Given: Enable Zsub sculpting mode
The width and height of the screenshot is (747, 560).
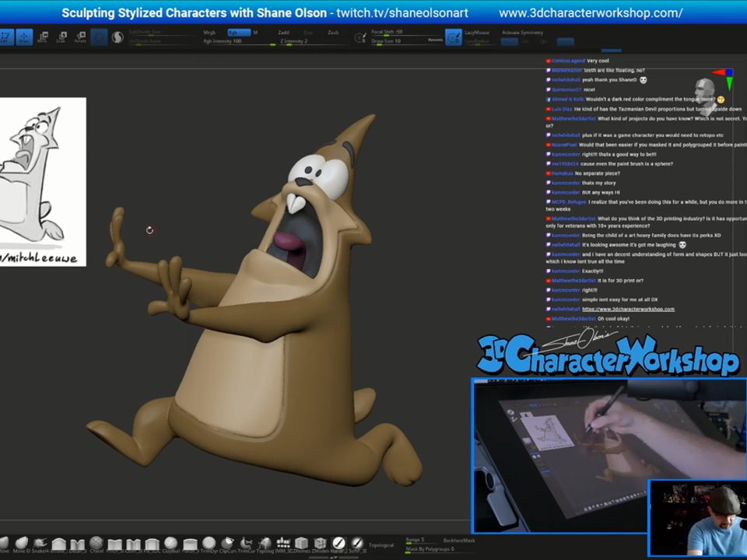Looking at the screenshot, I should [333, 33].
